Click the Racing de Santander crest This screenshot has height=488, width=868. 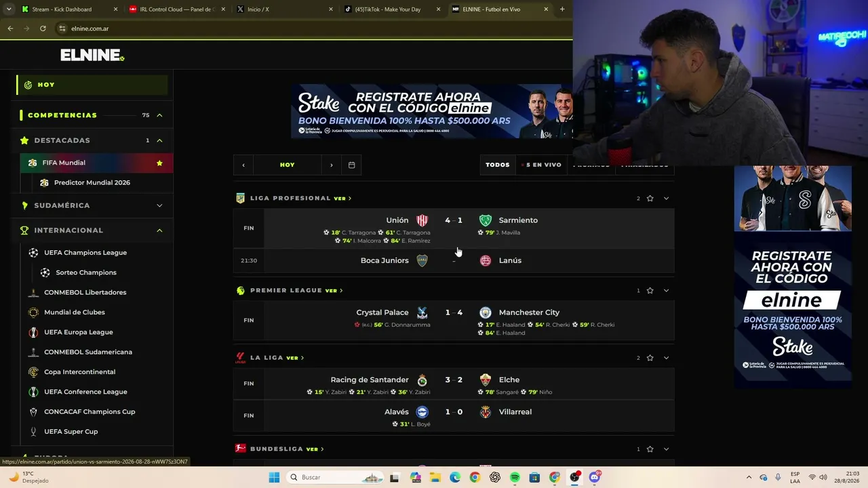tap(422, 380)
